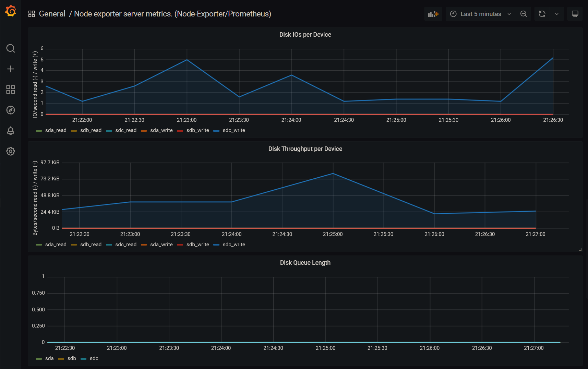Toggle sdb_read series in Disk IOs legend
The width and height of the screenshot is (588, 369).
(x=91, y=130)
